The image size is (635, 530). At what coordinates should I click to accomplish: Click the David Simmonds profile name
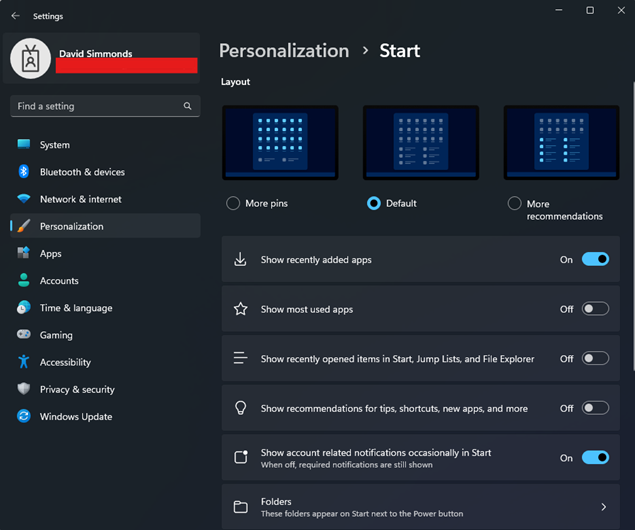(96, 53)
